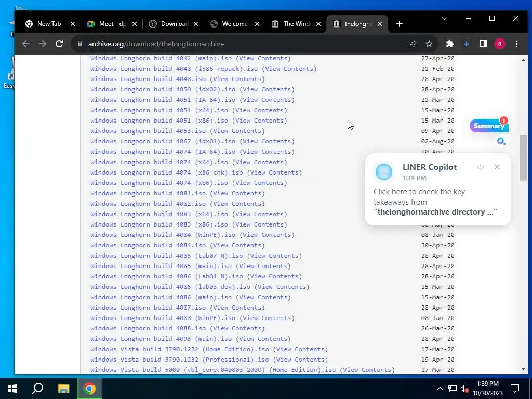
Task: Open the Chrome side panel icon
Action: [x=483, y=44]
